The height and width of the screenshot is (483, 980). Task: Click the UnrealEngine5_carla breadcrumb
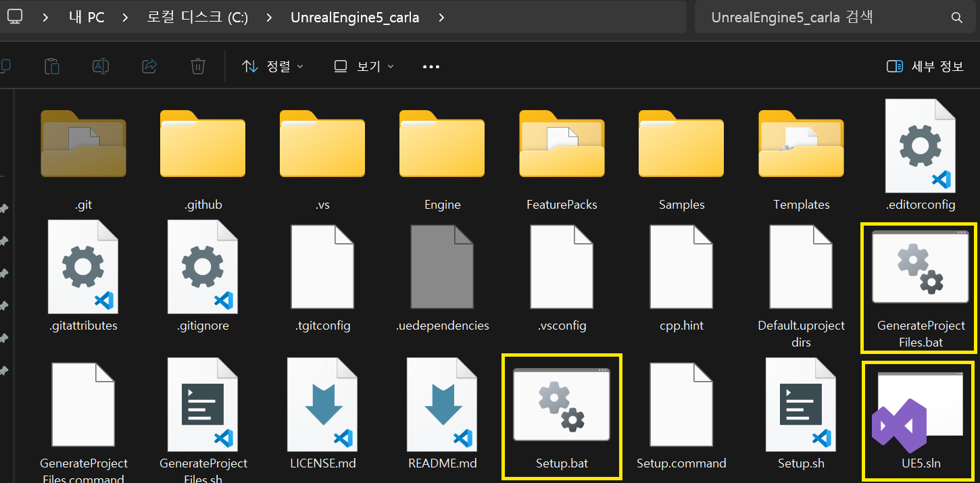point(355,18)
